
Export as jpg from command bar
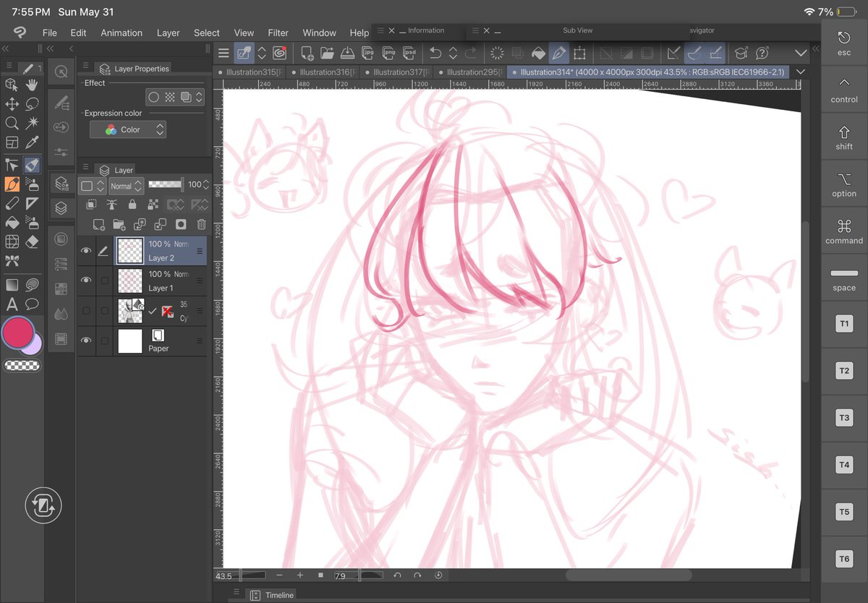(x=367, y=53)
